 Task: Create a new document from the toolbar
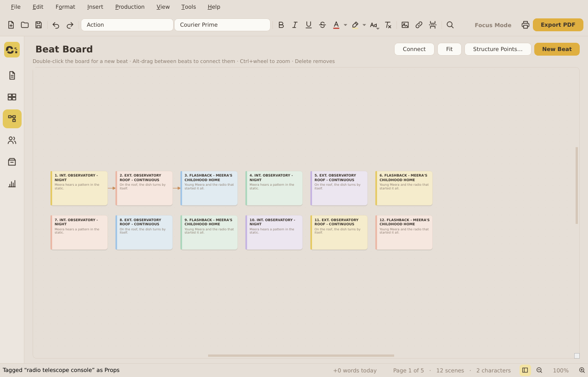(11, 25)
